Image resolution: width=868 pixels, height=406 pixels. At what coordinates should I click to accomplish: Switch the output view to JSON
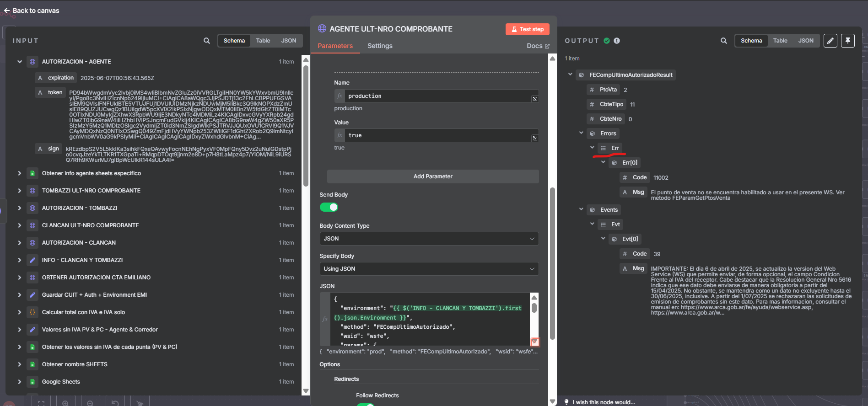point(806,41)
